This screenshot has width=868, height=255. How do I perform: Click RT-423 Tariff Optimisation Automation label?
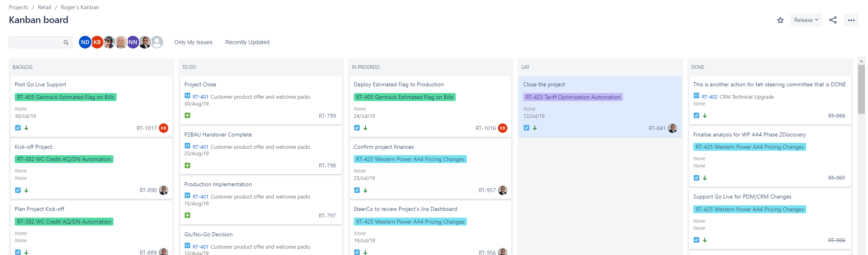click(x=573, y=97)
